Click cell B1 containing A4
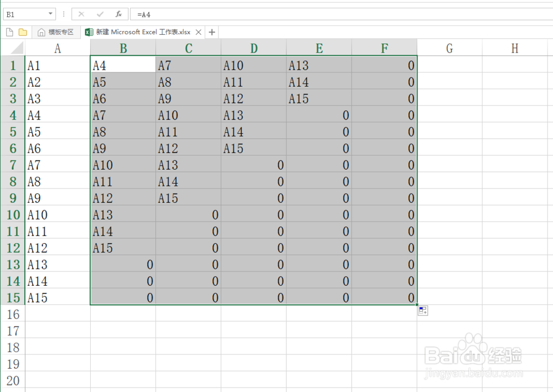Screen dimensions: 553x392 [123, 65]
